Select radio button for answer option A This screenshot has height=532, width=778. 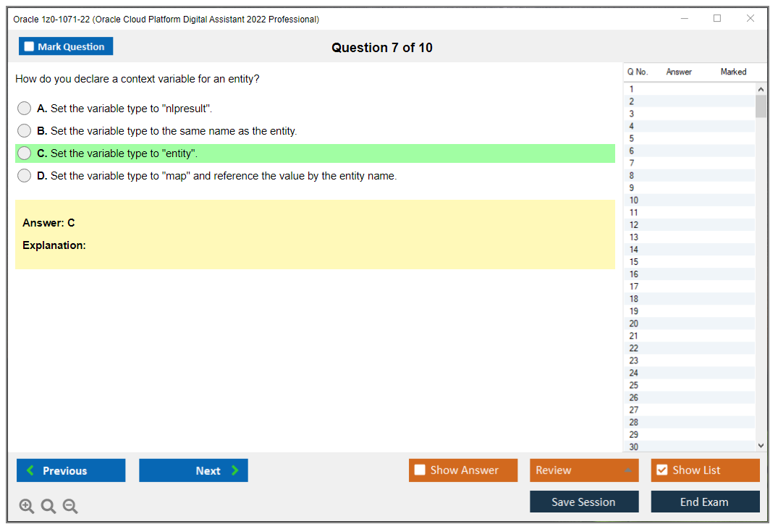24,108
